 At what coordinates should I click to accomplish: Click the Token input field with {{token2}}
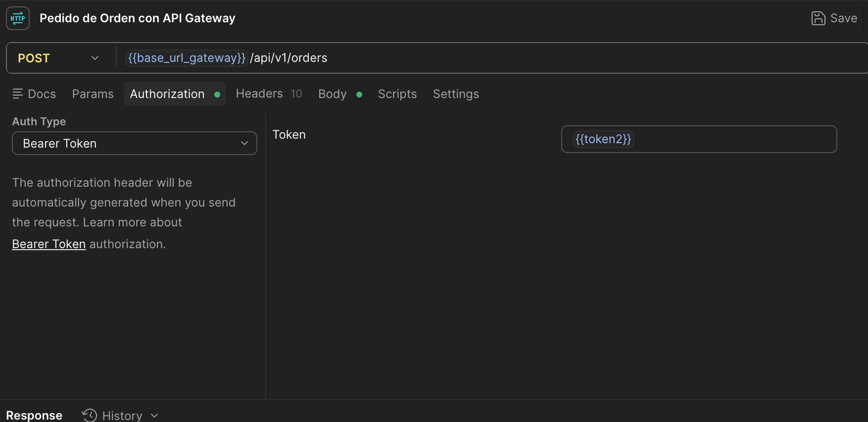click(699, 139)
